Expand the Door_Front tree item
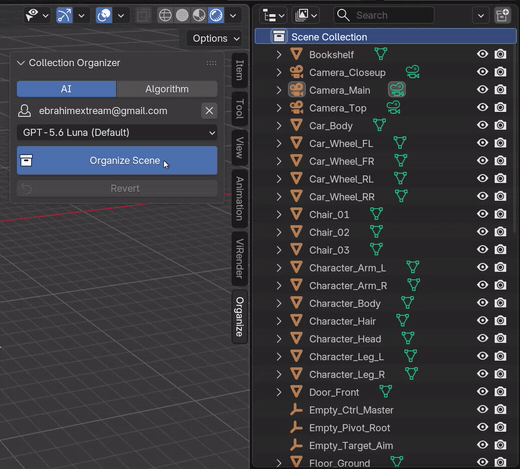520x469 pixels. (279, 392)
